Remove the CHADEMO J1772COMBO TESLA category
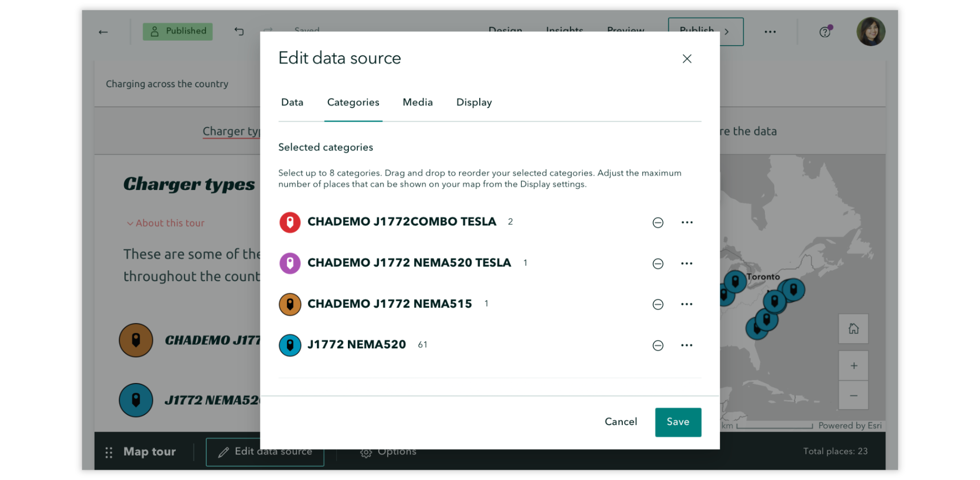The image size is (980, 480). coord(658,222)
